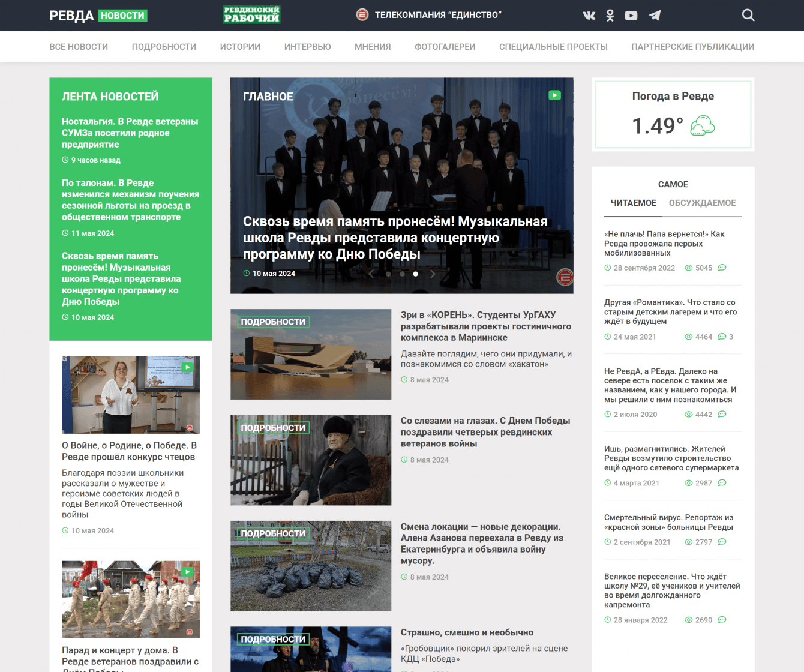Click video badge on parade thumbnail
The height and width of the screenshot is (672, 804).
(x=188, y=572)
